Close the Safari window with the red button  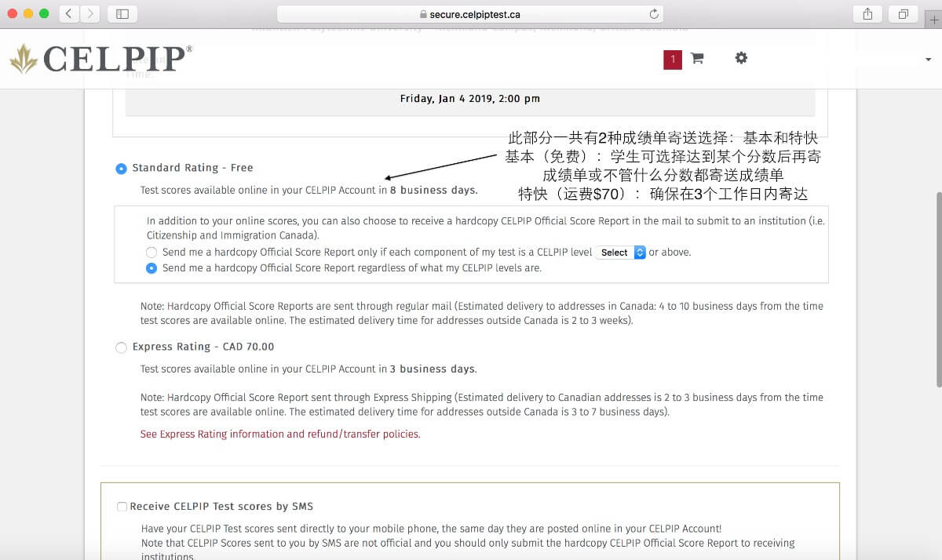(x=13, y=13)
